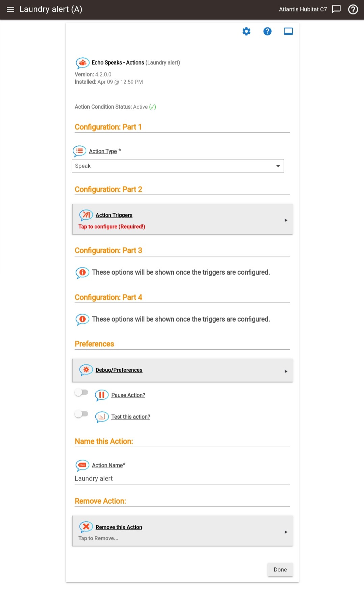Click the Action Name text field

[x=182, y=479]
